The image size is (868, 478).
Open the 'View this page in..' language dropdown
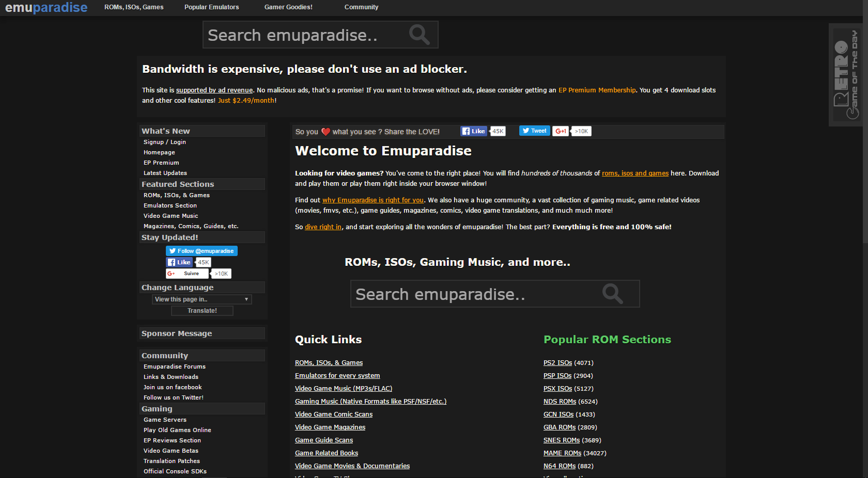[x=202, y=299]
